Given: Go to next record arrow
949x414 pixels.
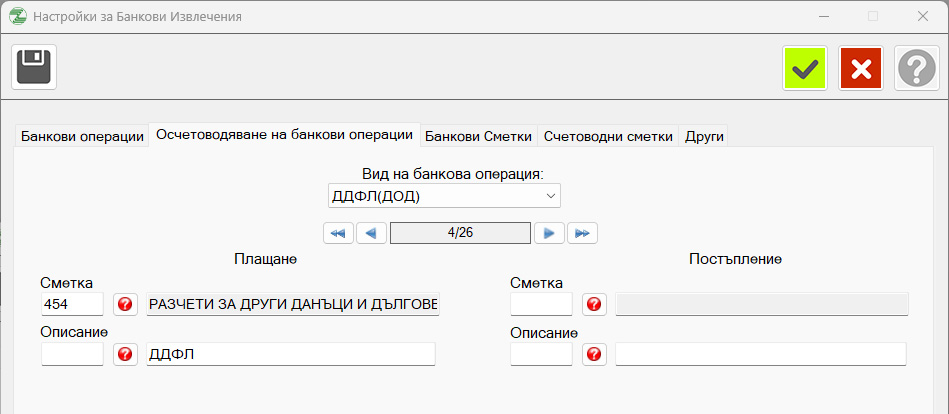Looking at the screenshot, I should [550, 233].
